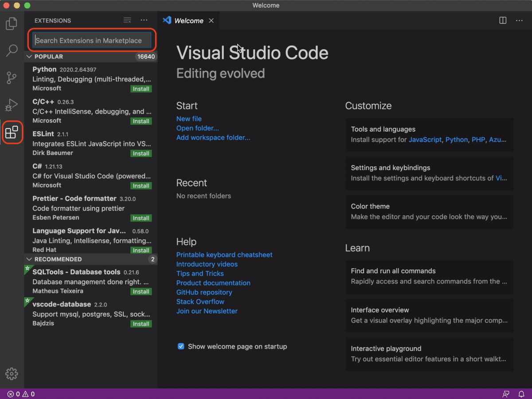The height and width of the screenshot is (399, 532).
Task: Click Add workspace folder... link
Action: [213, 137]
